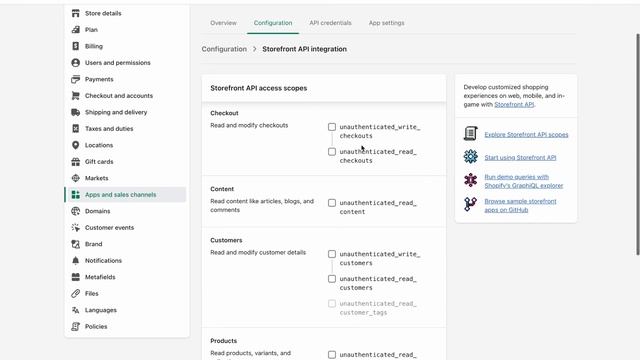This screenshot has width=640, height=360.
Task: Click the Customer events cursor icon
Action: pyautogui.click(x=76, y=228)
